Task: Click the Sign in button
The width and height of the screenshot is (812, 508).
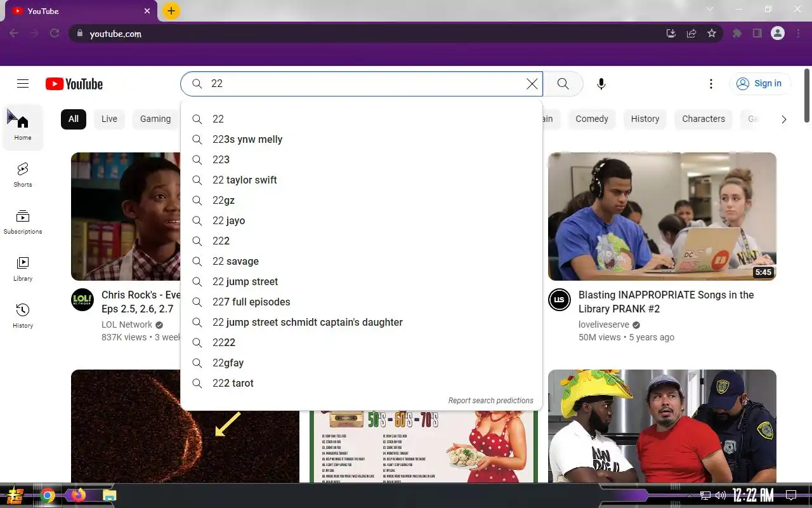Action: 759,84
